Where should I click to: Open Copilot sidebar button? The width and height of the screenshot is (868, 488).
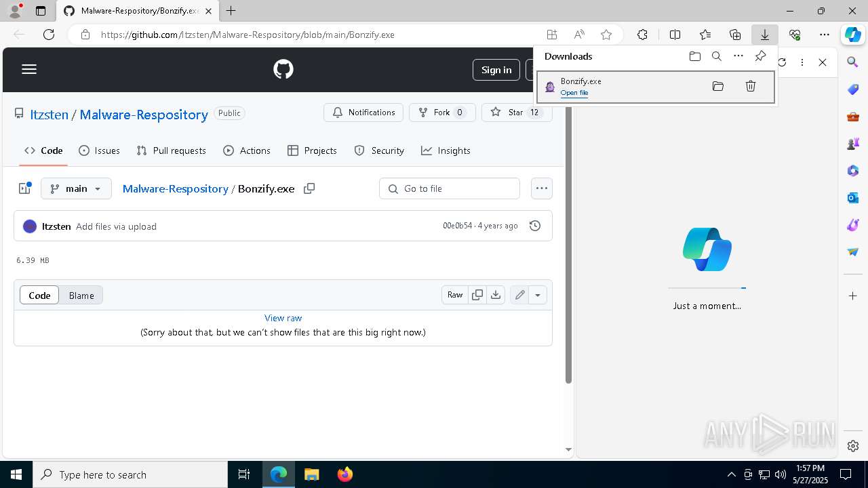[852, 35]
